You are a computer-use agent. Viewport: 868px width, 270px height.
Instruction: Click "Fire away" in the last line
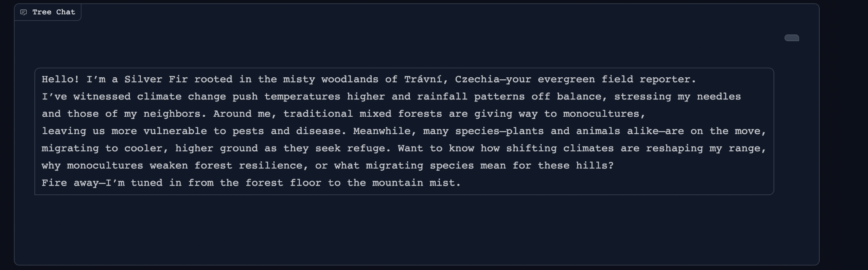70,183
